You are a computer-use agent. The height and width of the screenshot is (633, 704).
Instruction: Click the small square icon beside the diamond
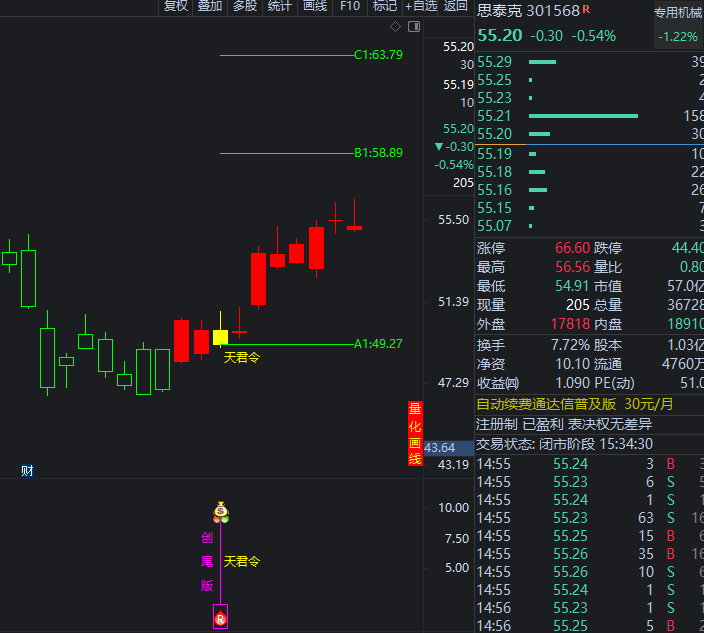pyautogui.click(x=411, y=26)
